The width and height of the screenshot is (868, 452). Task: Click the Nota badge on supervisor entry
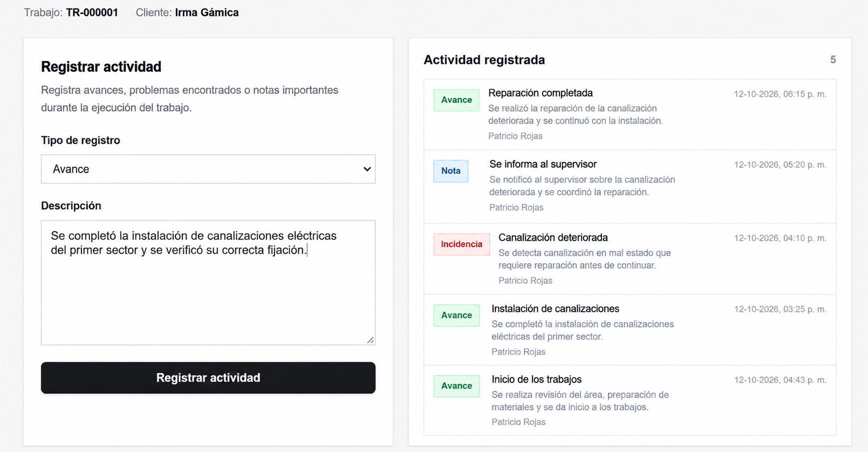[x=450, y=171]
